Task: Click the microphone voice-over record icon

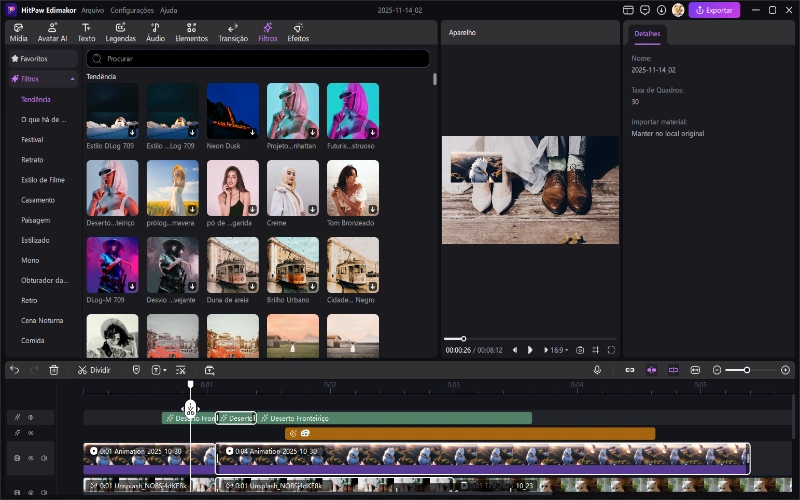Action: (x=597, y=370)
